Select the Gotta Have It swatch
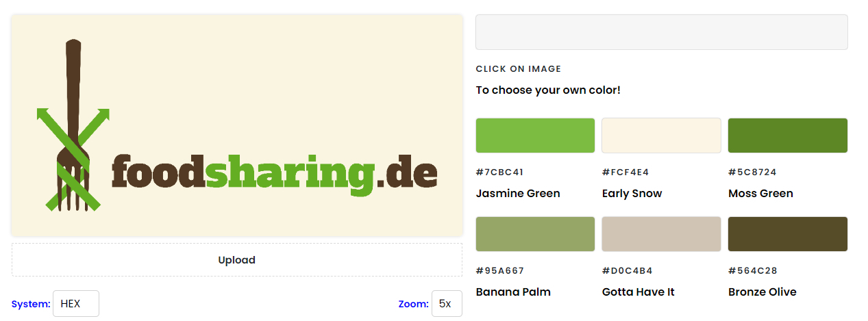This screenshot has width=868, height=321. pyautogui.click(x=661, y=234)
